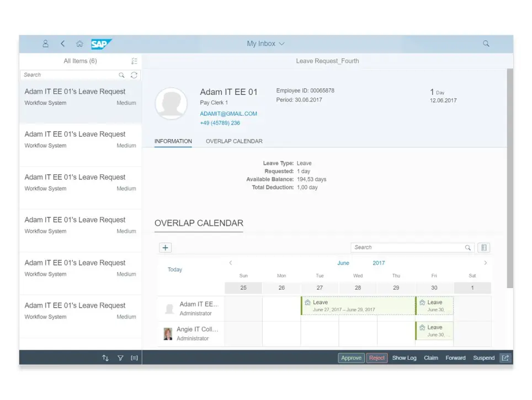532x400 pixels.
Task: Select June month in calendar header
Action: pyautogui.click(x=343, y=263)
